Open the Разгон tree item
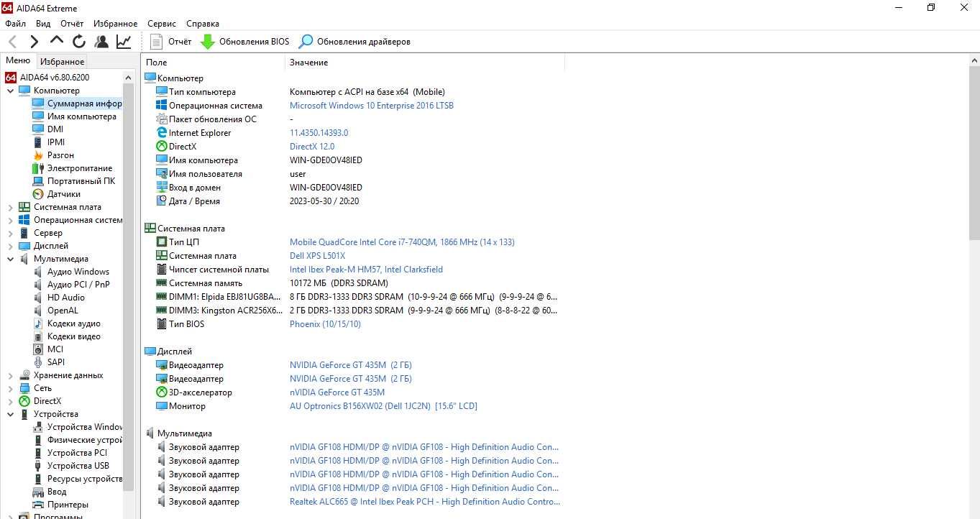The width and height of the screenshot is (980, 519). point(53,155)
